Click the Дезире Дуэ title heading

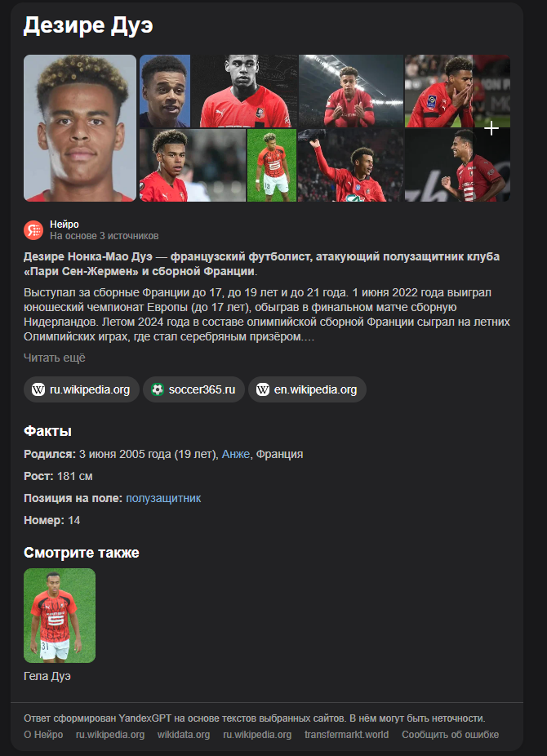coord(88,25)
